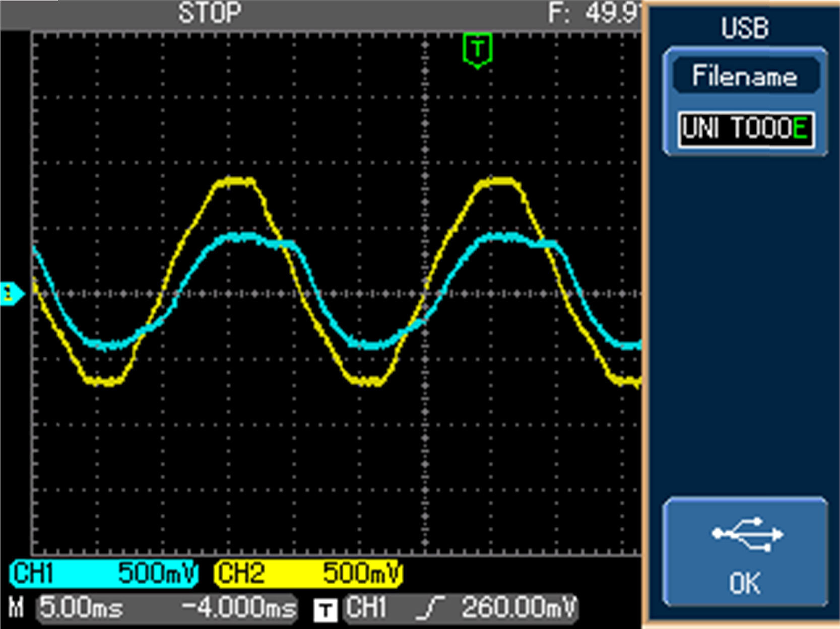This screenshot has width=840, height=629.
Task: Select the highlighted green E character
Action: (x=800, y=129)
